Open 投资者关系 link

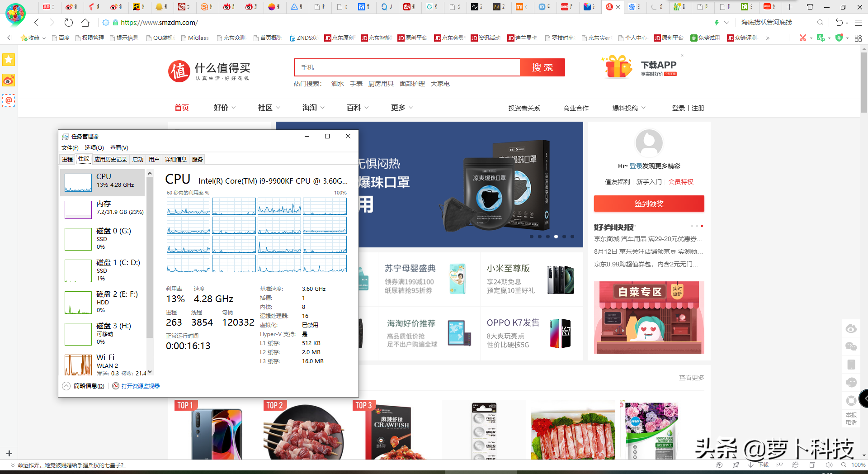coord(524,108)
